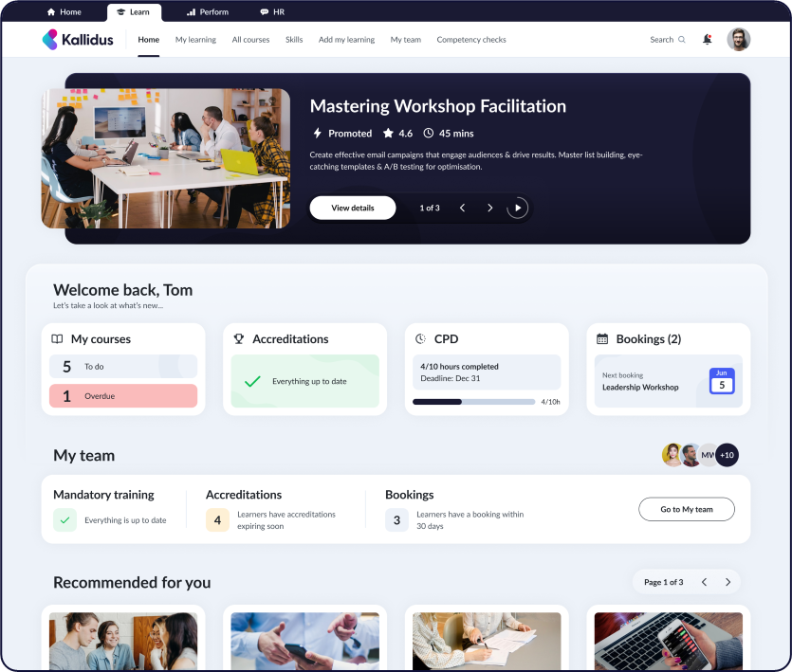Viewport: 792px width, 672px height.
Task: Click the Mandatory training green checkmark
Action: (64, 520)
